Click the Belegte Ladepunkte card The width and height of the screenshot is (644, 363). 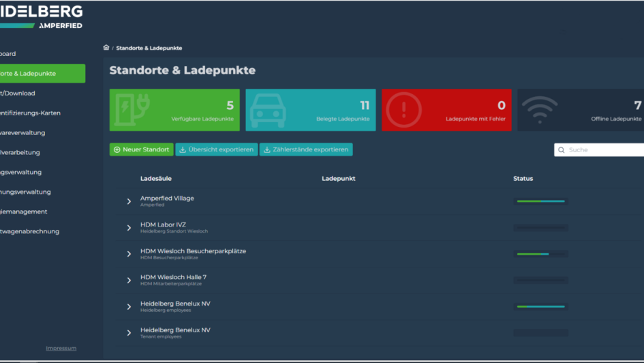click(311, 110)
